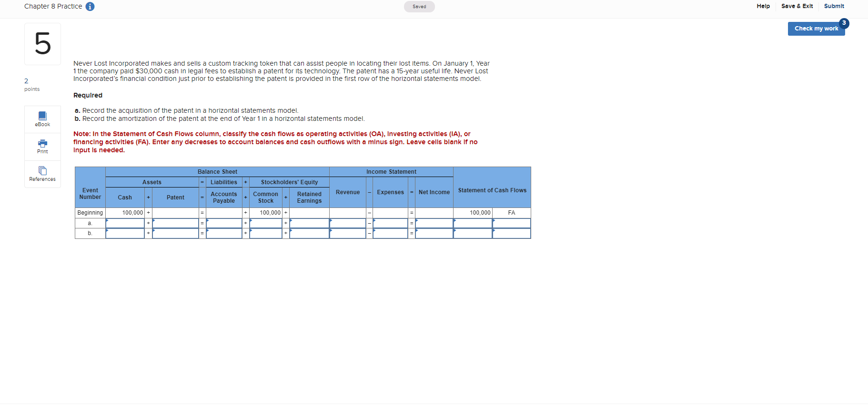Screen dimensions: 868x405
Task: Select the Patent cell for event a
Action: (x=175, y=223)
